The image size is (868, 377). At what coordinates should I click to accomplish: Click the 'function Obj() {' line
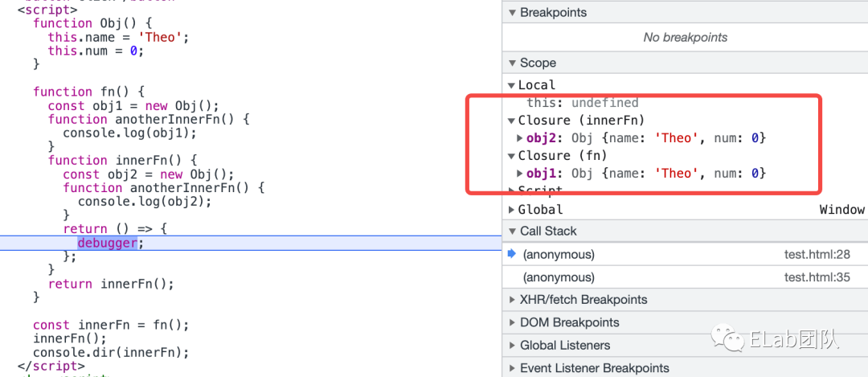[92, 23]
